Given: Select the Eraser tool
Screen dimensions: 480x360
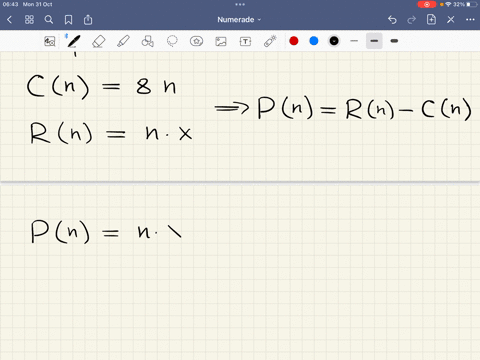Looking at the screenshot, I should (x=99, y=41).
